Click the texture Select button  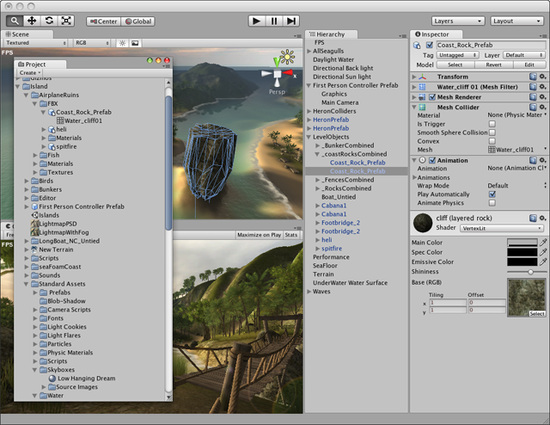pyautogui.click(x=537, y=314)
